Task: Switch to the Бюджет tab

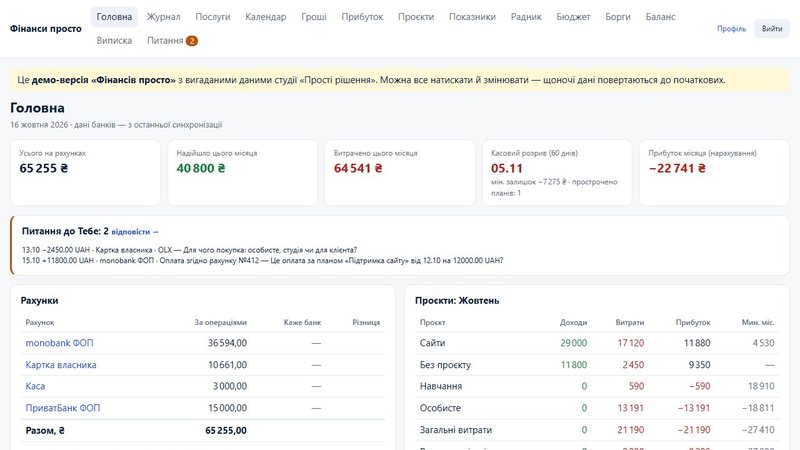Action: 573,17
